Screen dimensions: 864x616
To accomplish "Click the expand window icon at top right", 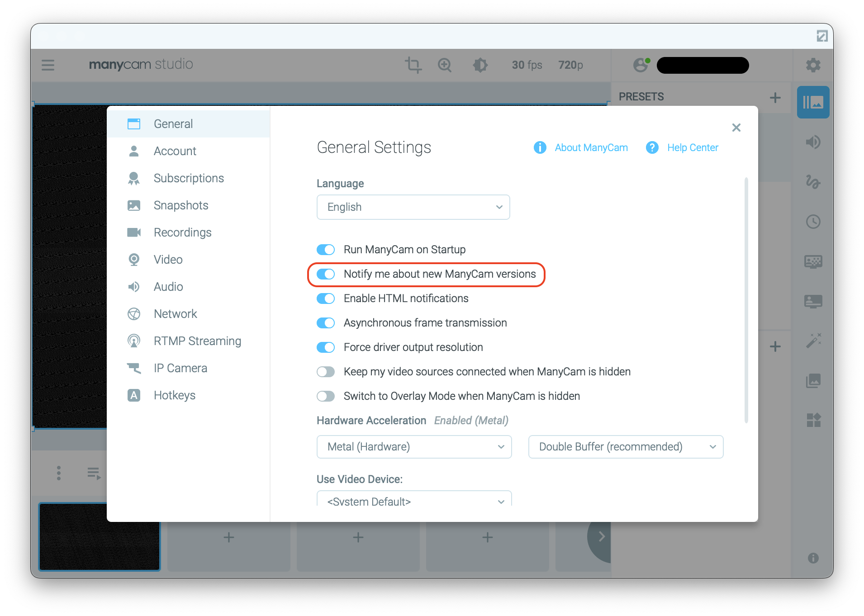I will point(822,36).
